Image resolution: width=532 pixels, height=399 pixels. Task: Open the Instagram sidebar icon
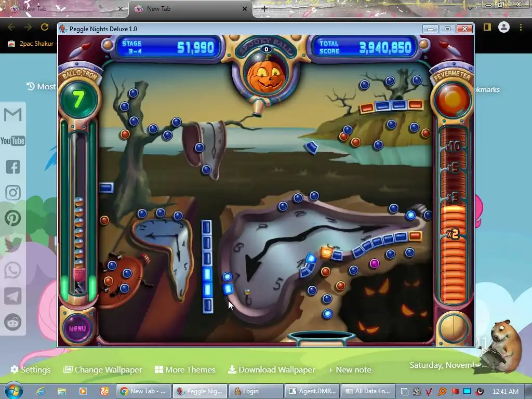click(13, 193)
